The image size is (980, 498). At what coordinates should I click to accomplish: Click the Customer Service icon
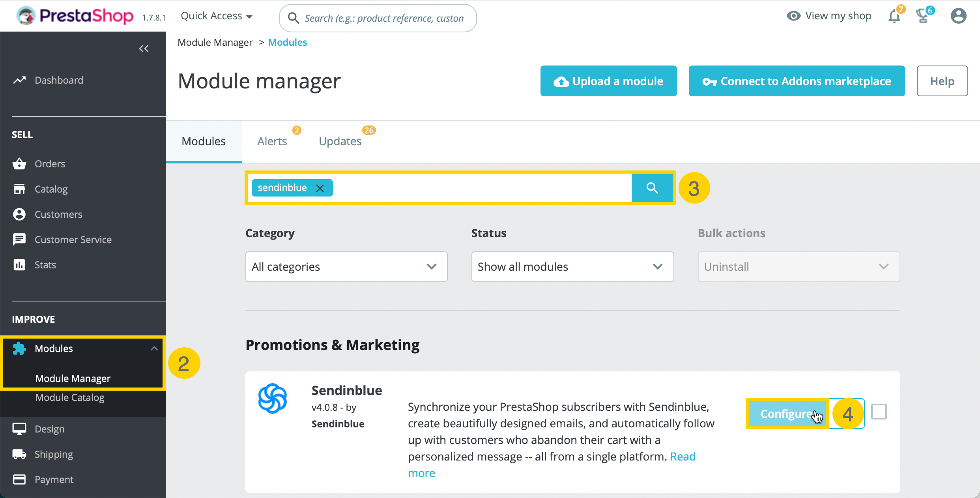click(19, 239)
